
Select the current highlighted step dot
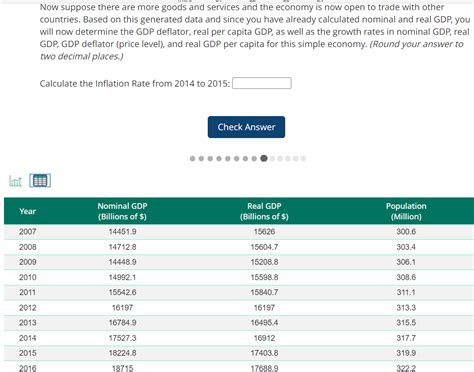[264, 158]
